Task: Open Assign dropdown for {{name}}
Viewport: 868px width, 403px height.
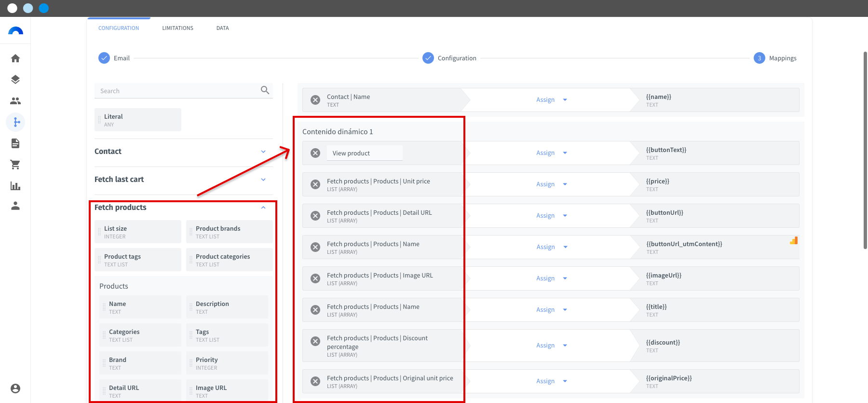Action: pos(552,100)
